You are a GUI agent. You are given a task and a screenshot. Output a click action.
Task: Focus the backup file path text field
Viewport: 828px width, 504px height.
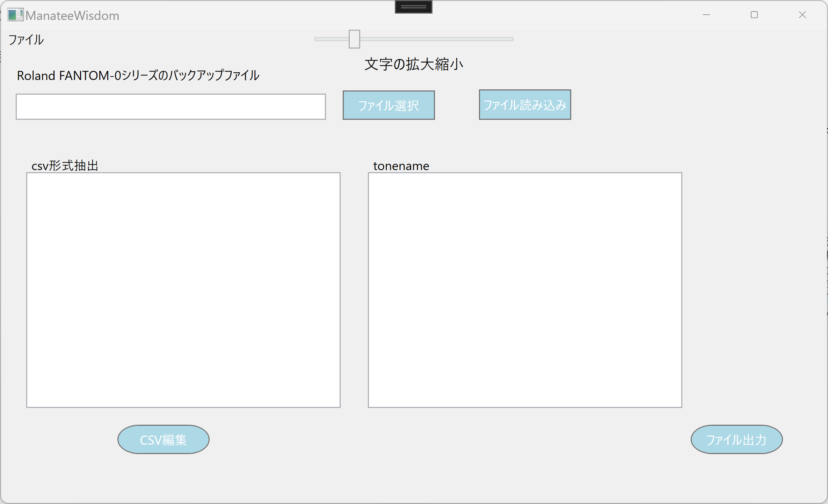pos(170,107)
